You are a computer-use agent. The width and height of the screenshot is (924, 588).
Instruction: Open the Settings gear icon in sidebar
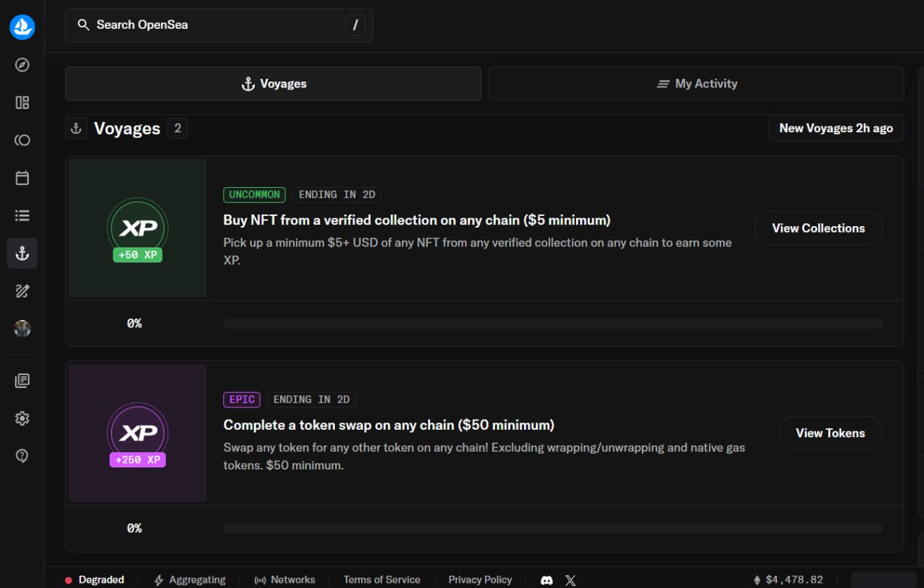(22, 418)
